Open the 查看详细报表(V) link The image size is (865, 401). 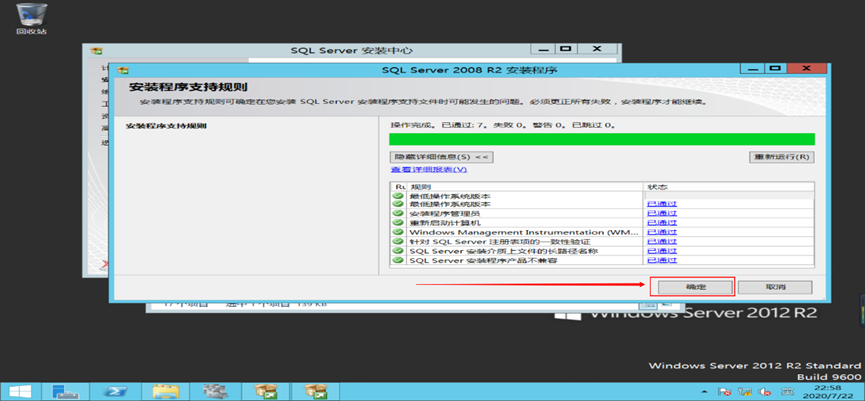pyautogui.click(x=429, y=169)
